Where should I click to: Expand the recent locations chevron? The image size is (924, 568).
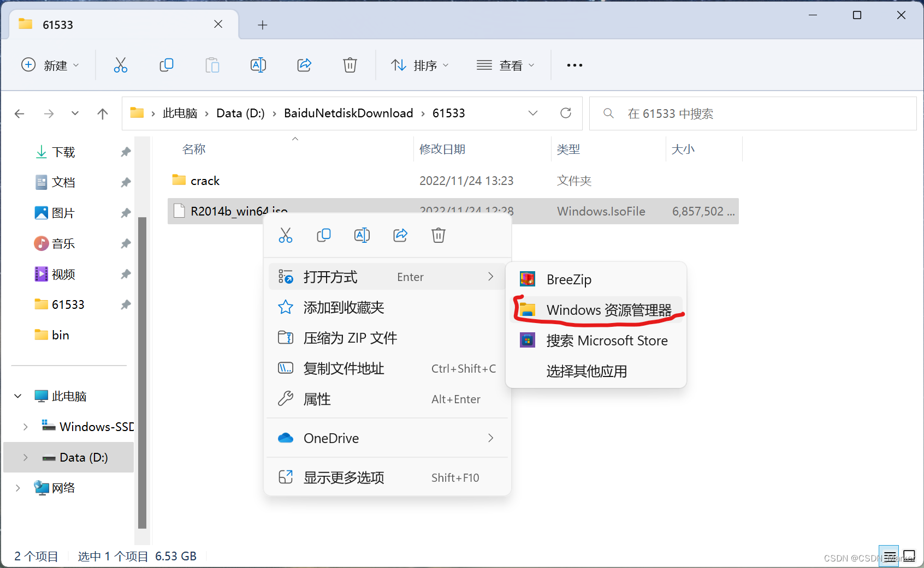(x=75, y=113)
